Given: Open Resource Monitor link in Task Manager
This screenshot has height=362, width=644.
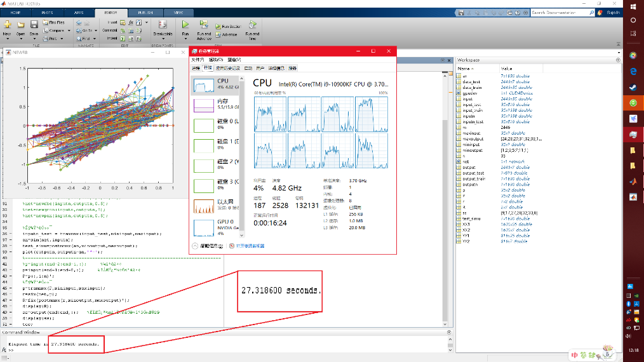Looking at the screenshot, I should pos(249,246).
